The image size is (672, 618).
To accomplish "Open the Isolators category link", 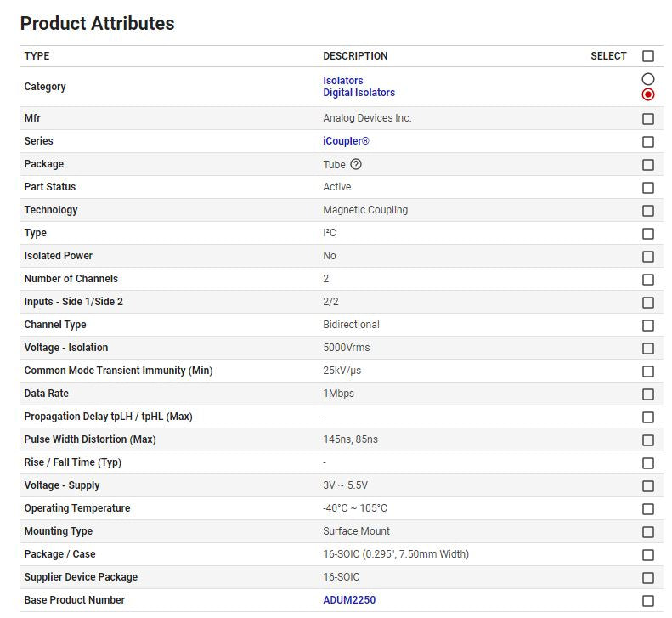I will pyautogui.click(x=342, y=81).
